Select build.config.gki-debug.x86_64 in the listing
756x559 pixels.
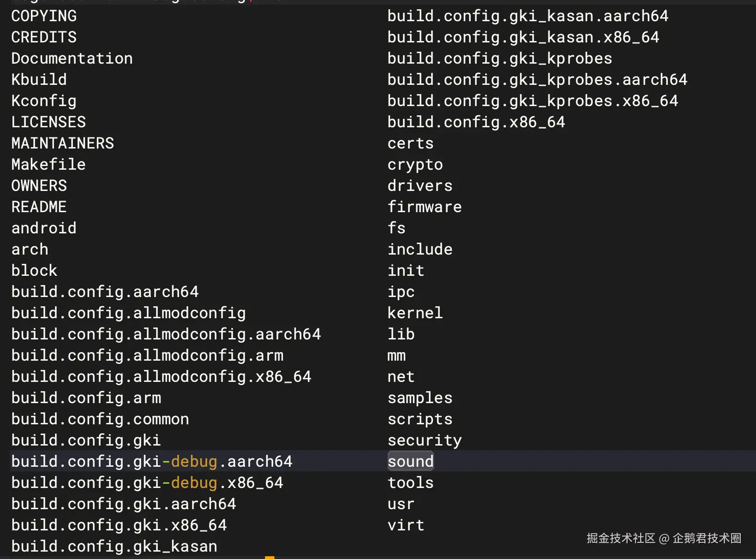(147, 483)
